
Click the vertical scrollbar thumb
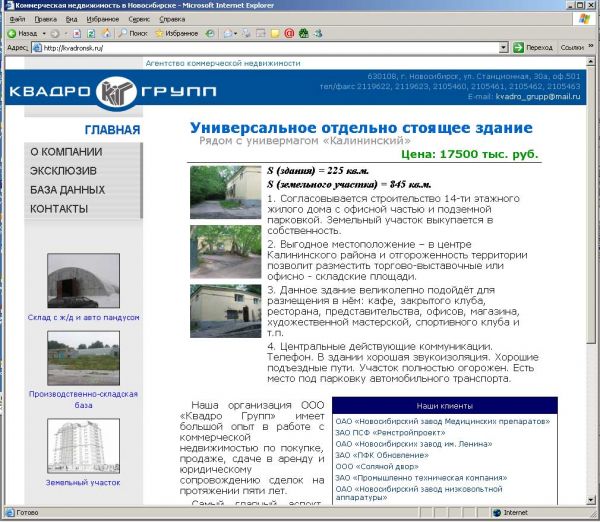591,204
